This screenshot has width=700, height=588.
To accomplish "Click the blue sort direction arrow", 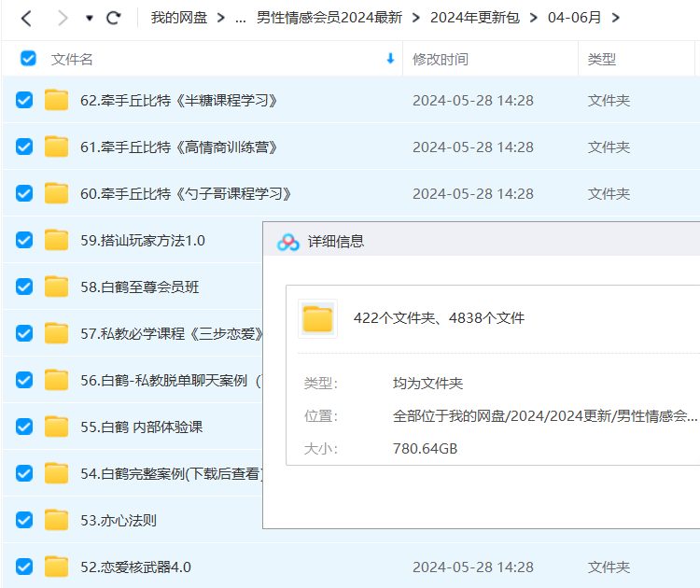I will tap(391, 59).
